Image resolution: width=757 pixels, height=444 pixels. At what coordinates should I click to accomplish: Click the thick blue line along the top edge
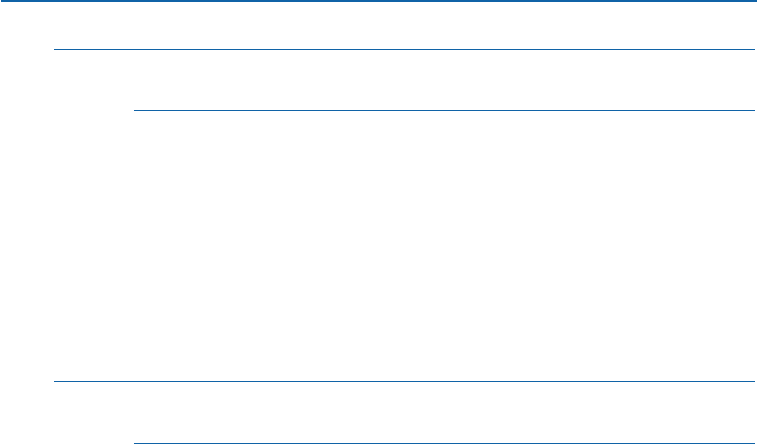click(x=378, y=1)
